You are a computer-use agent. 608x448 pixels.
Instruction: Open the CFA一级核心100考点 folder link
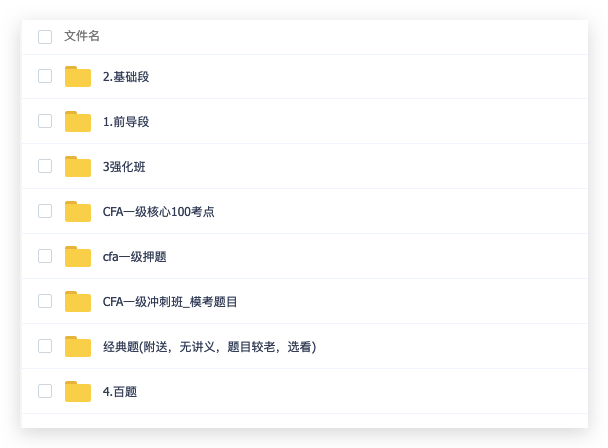[x=158, y=212]
